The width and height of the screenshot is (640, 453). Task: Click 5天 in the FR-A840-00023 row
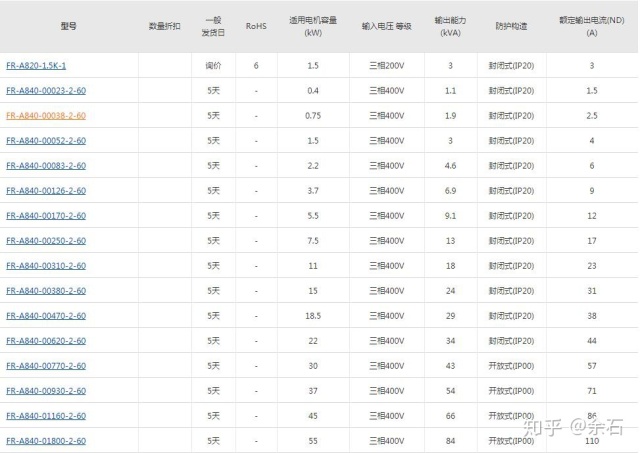point(213,91)
